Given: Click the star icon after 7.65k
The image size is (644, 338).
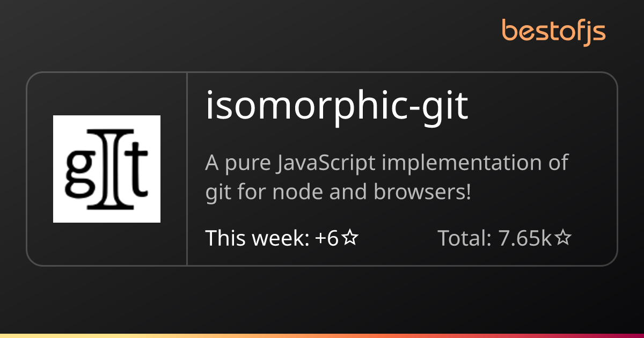Looking at the screenshot, I should [x=563, y=238].
